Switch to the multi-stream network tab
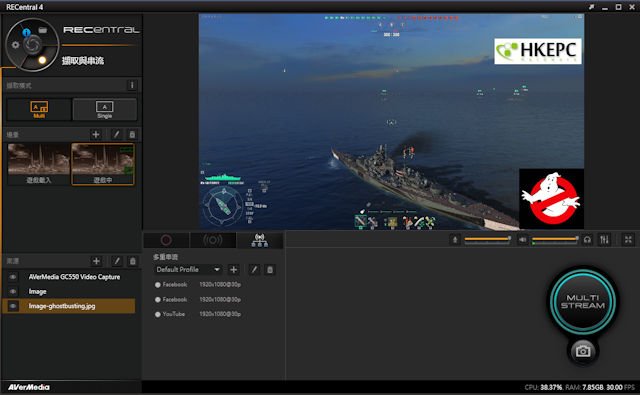Viewport: 640px width, 395px height. (x=260, y=240)
